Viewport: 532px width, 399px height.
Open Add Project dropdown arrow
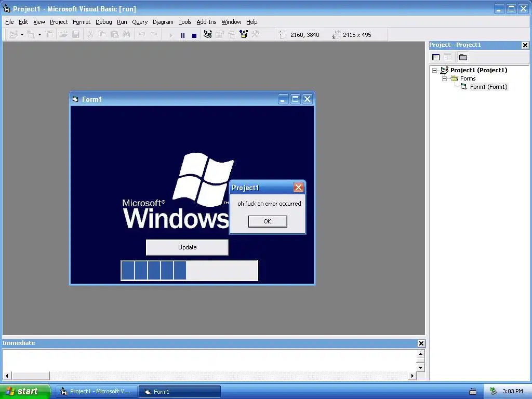(22, 35)
